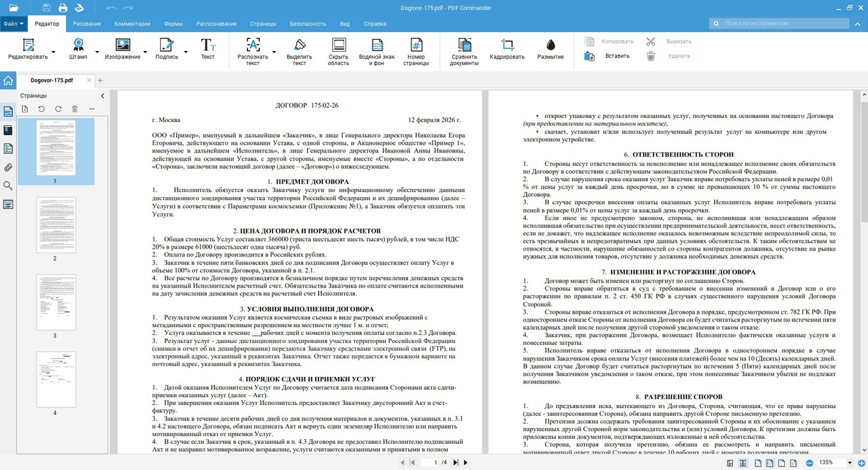This screenshot has height=470, width=868.
Task: Select the Редактировать tool
Action: coord(28,50)
